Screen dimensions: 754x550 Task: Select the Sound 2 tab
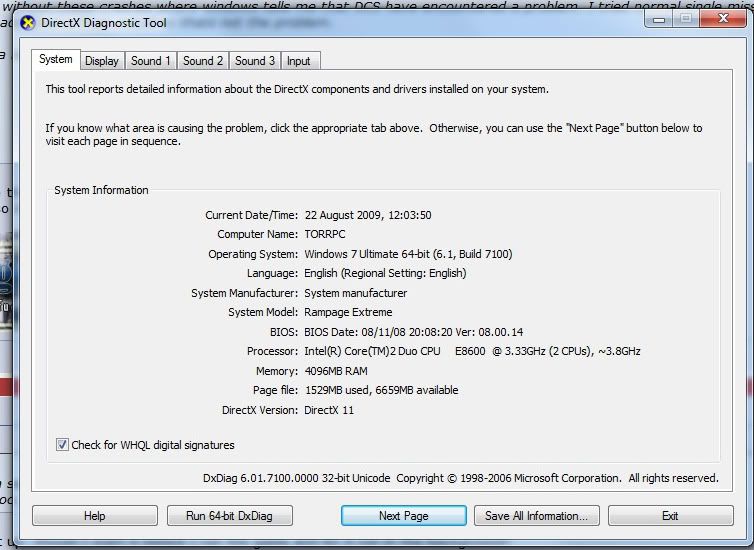pyautogui.click(x=203, y=61)
